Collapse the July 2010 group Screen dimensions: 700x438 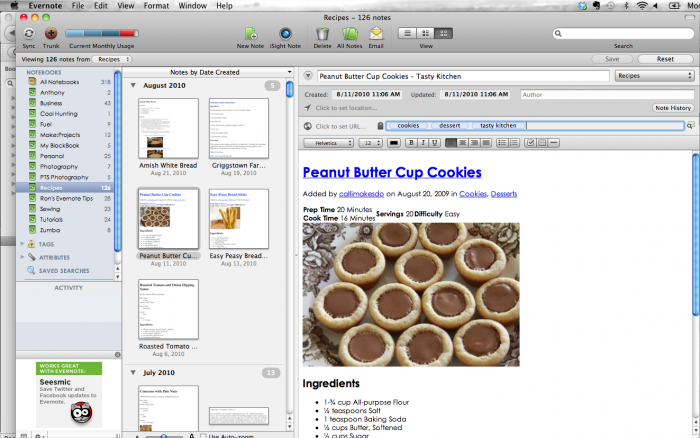click(x=133, y=372)
